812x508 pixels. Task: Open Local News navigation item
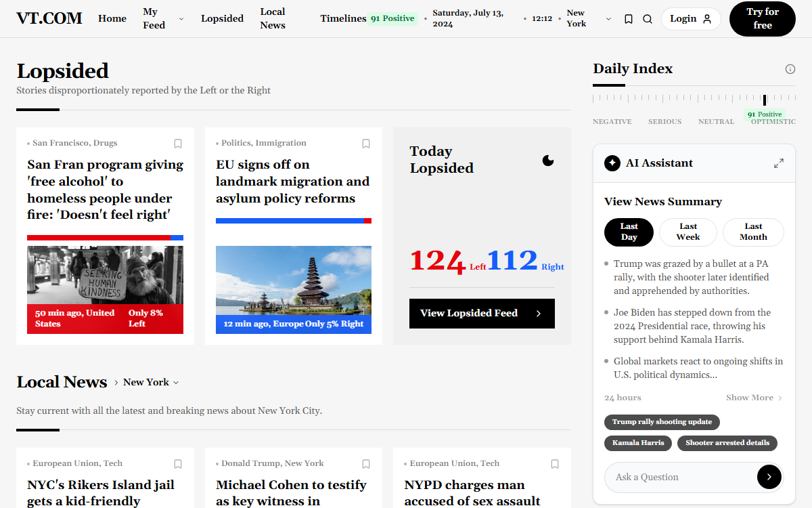point(273,18)
